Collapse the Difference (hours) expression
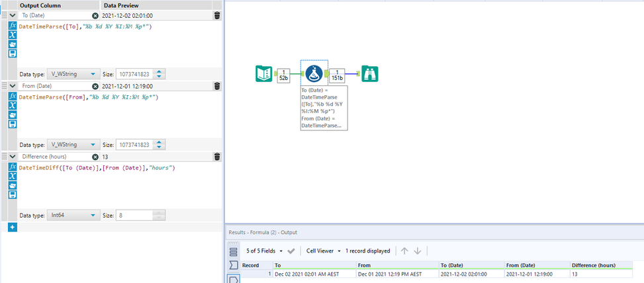 click(x=13, y=157)
